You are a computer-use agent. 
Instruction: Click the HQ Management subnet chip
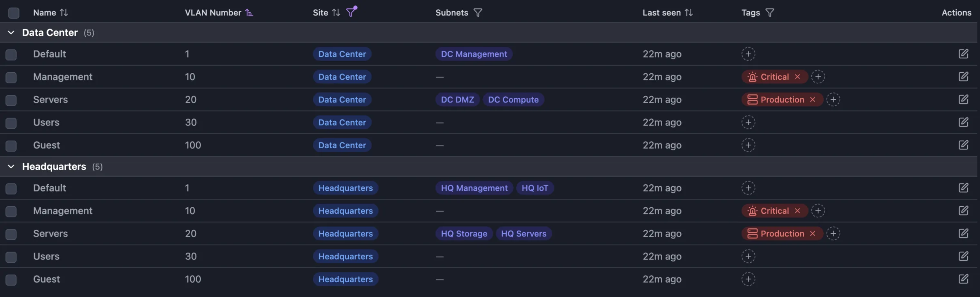click(x=474, y=188)
